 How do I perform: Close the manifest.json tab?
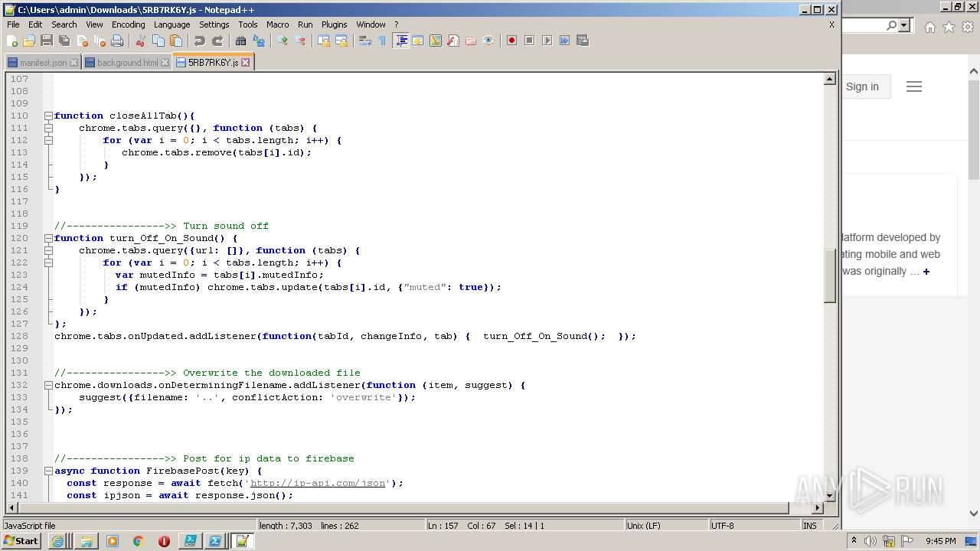pos(73,63)
